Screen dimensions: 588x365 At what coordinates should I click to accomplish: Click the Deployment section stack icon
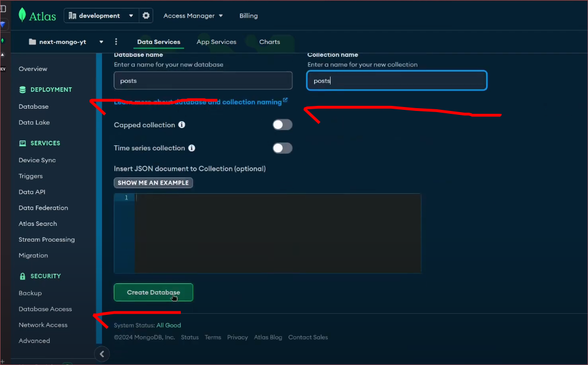click(23, 90)
